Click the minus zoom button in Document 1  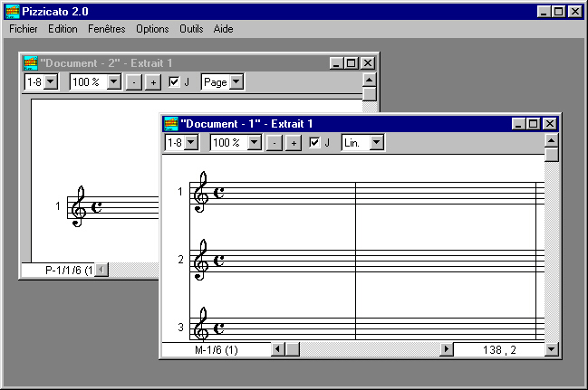click(x=275, y=143)
